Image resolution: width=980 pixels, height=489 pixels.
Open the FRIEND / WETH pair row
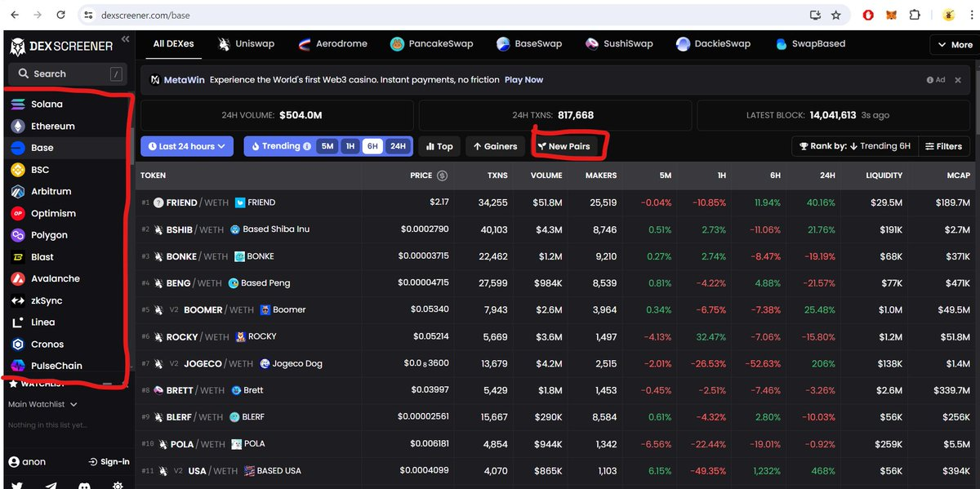click(x=557, y=202)
